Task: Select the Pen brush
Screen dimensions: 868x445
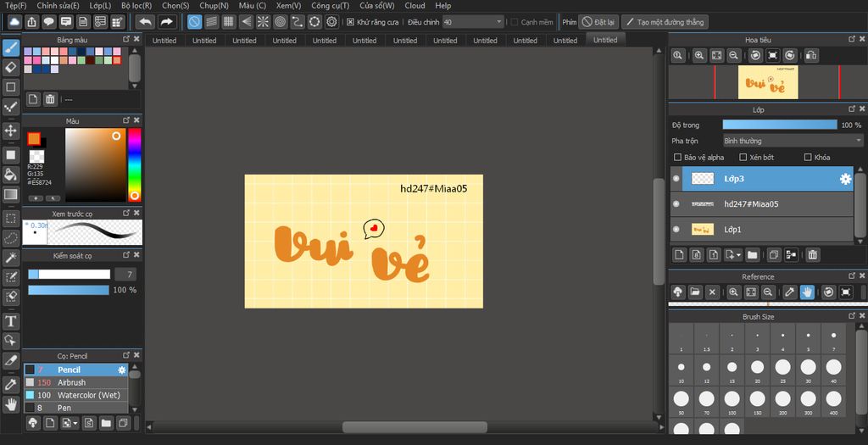Action: 75,408
